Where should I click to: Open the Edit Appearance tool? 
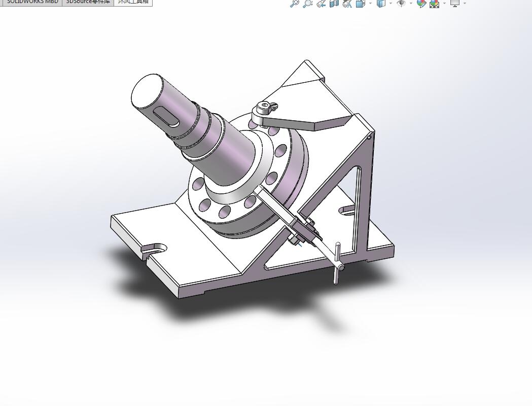tap(421, 4)
